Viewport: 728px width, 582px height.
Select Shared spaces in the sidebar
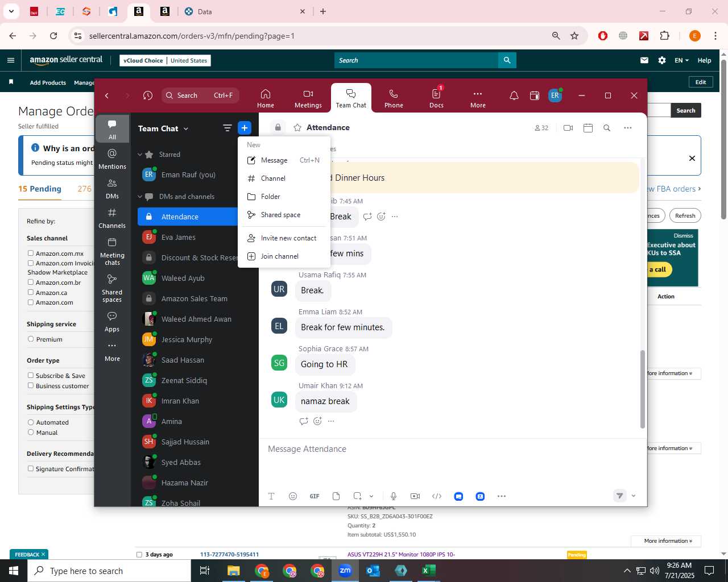click(112, 288)
